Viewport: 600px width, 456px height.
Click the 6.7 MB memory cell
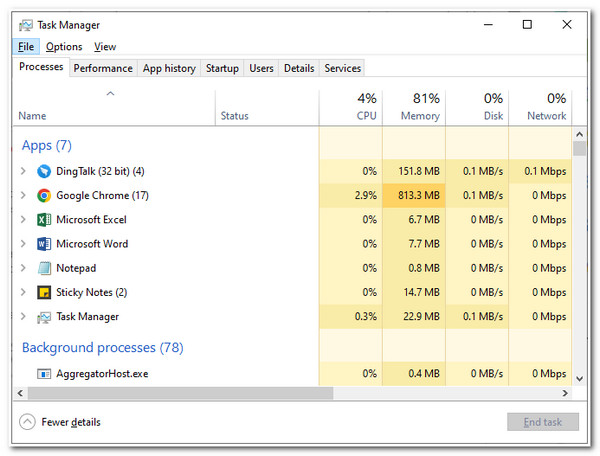pos(414,220)
